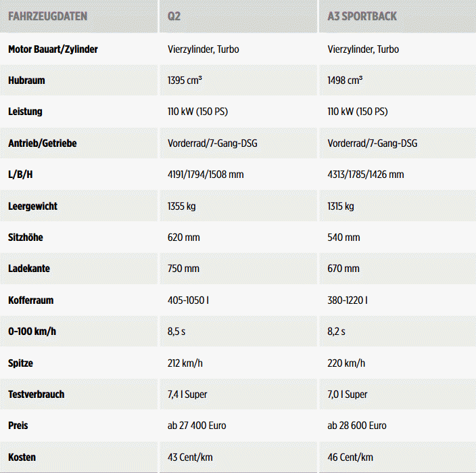Select the Q2 column header

(174, 16)
